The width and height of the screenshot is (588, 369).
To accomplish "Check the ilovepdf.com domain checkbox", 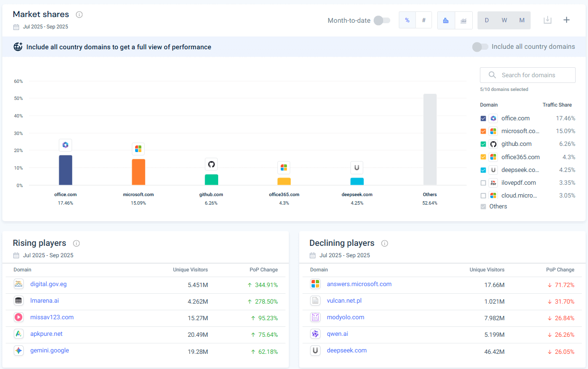I will point(483,183).
